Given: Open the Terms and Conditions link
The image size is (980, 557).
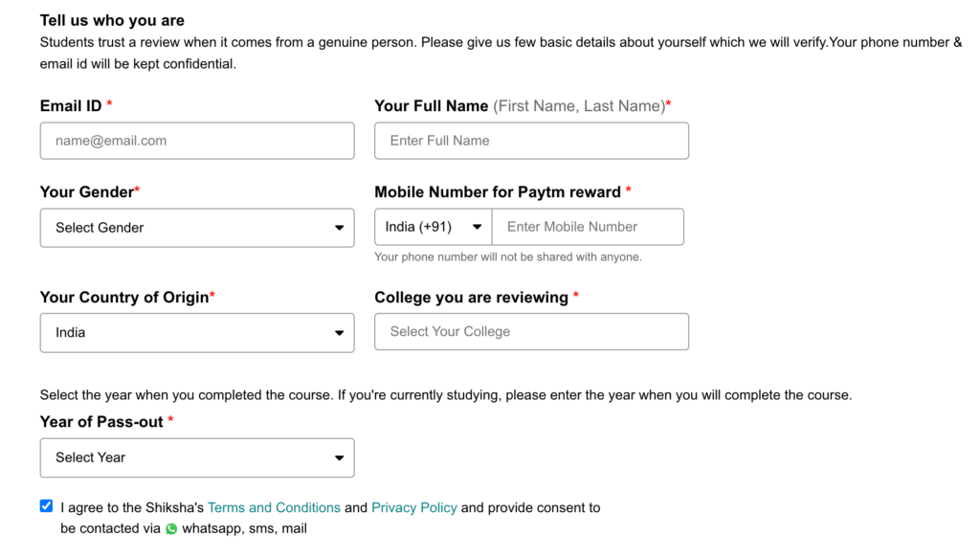Looking at the screenshot, I should point(274,507).
